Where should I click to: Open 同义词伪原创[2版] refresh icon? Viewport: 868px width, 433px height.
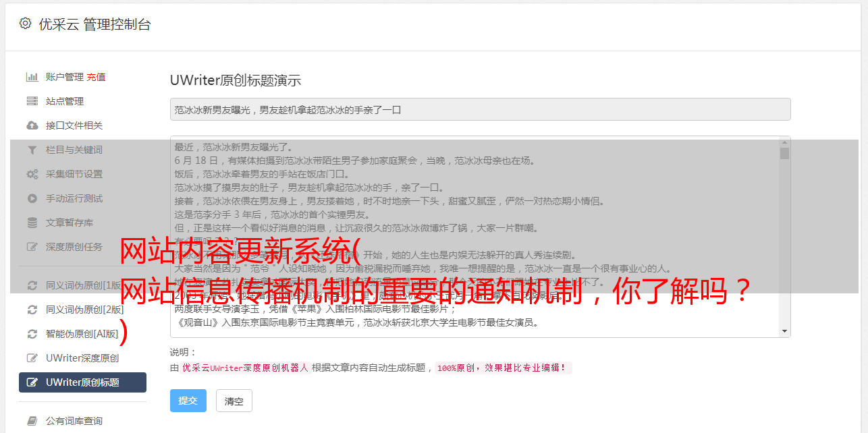pos(32,310)
